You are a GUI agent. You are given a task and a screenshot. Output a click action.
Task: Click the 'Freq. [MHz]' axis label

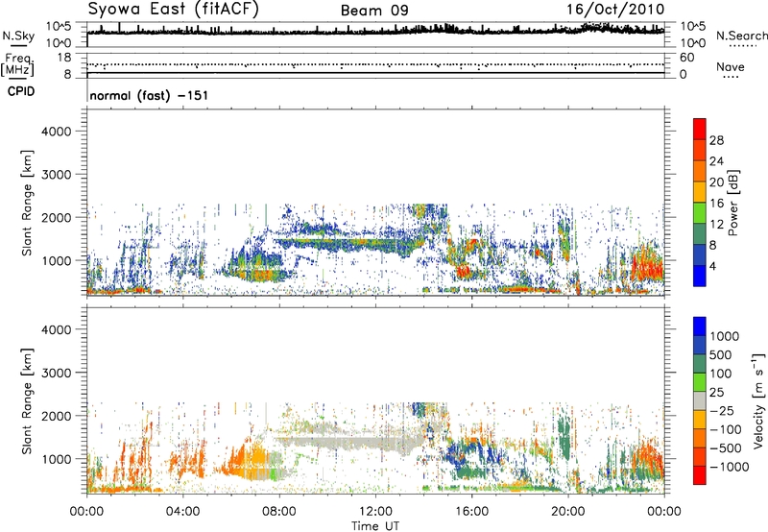pyautogui.click(x=17, y=65)
